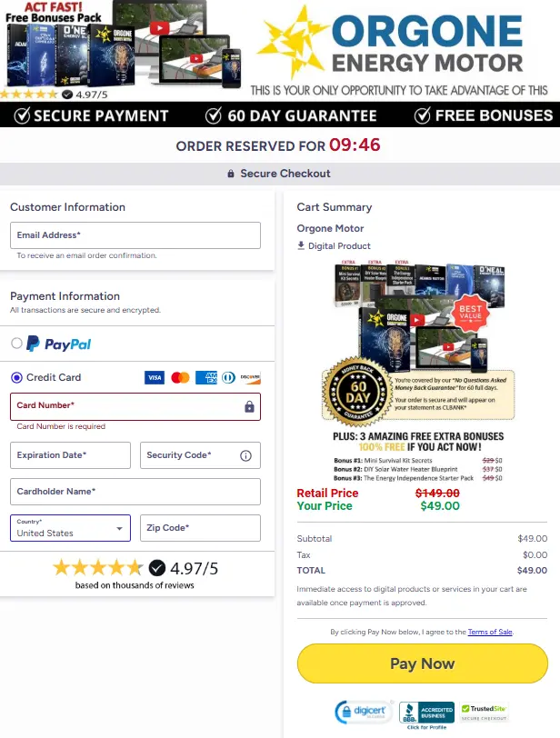560x738 pixels.
Task: Click the download icon beside Digital Product
Action: (x=300, y=245)
